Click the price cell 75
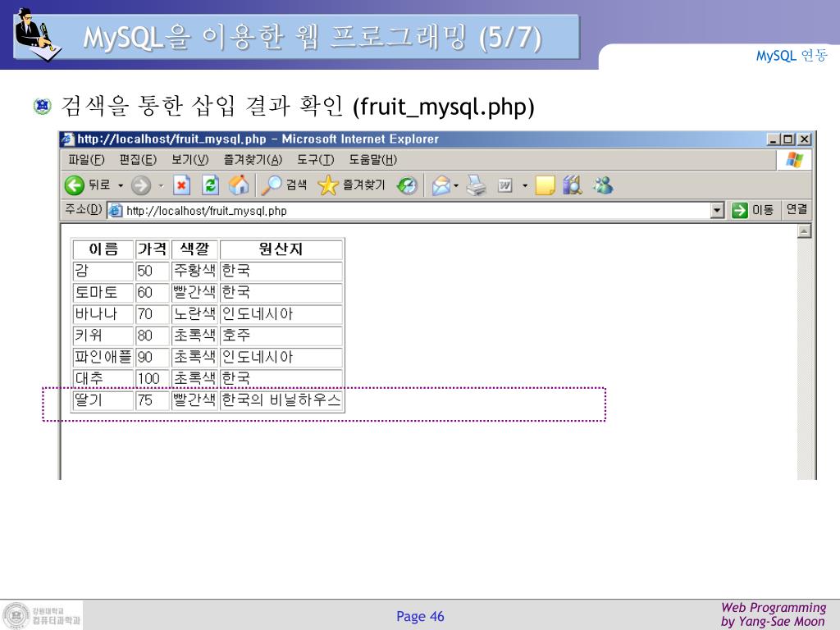The width and height of the screenshot is (840, 630). coord(152,400)
